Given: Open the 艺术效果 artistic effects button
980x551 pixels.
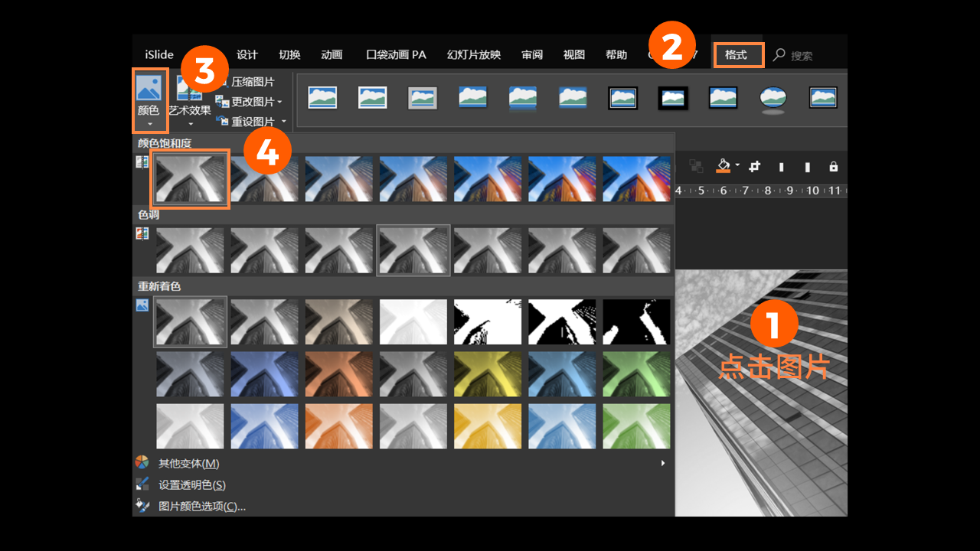Looking at the screenshot, I should point(189,103).
